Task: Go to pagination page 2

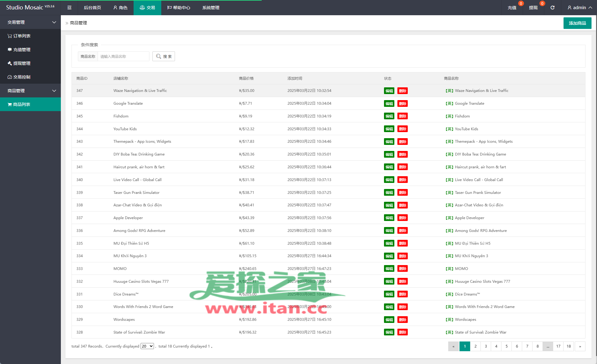Action: tap(475, 346)
